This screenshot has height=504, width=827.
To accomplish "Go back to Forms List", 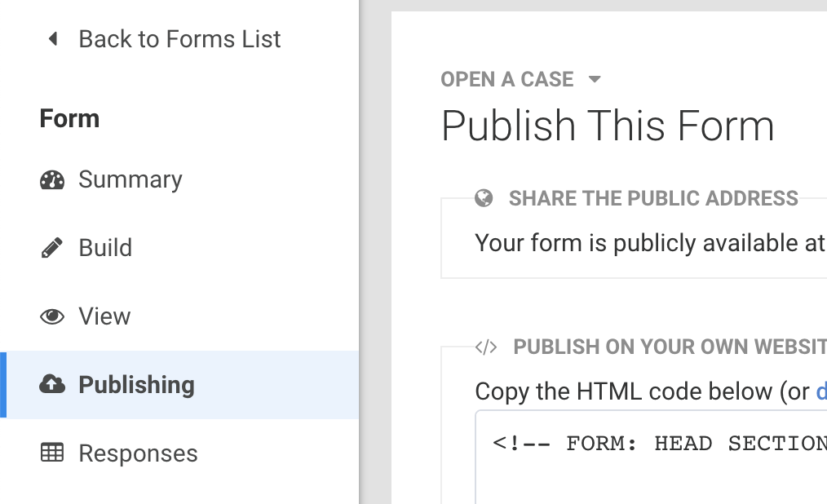I will 179,39.
